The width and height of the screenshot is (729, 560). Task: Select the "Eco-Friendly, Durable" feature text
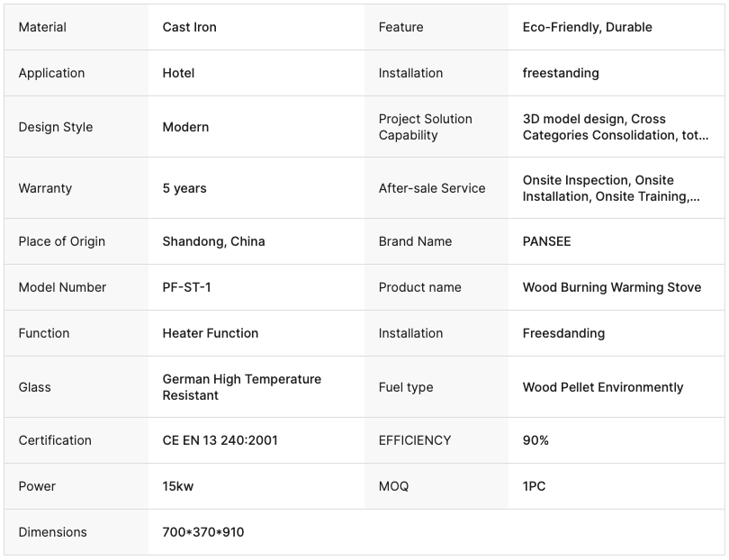point(587,27)
